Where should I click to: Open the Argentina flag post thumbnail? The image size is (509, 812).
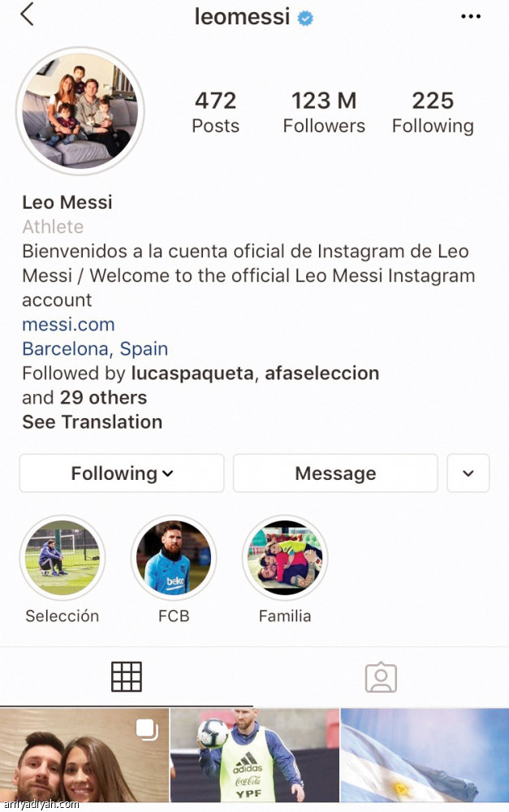pyautogui.click(x=425, y=756)
